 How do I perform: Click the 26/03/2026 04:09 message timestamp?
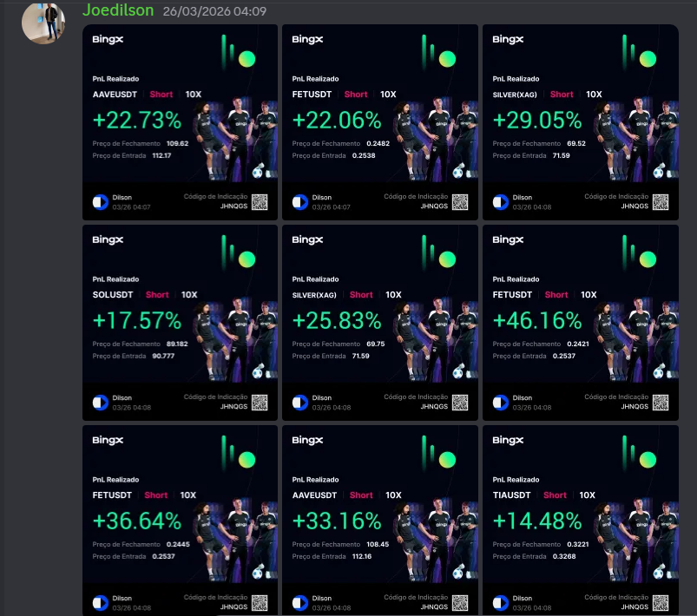point(214,11)
